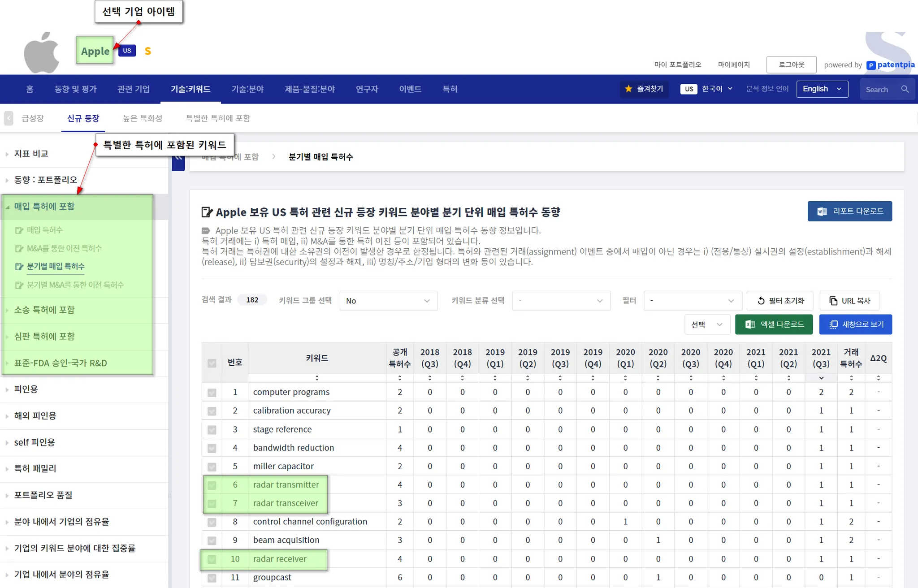918x588 pixels.
Task: Toggle the header select-all checkbox
Action: [212, 363]
